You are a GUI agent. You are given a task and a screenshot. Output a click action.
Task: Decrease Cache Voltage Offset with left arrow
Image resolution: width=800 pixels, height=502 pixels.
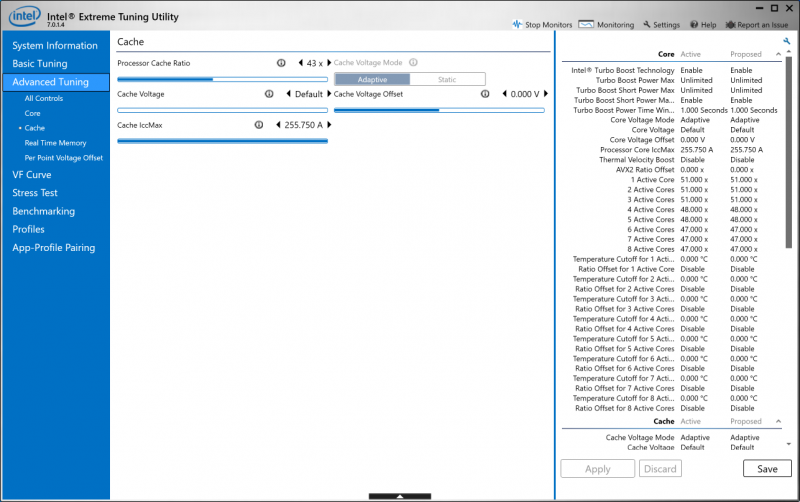(x=505, y=94)
